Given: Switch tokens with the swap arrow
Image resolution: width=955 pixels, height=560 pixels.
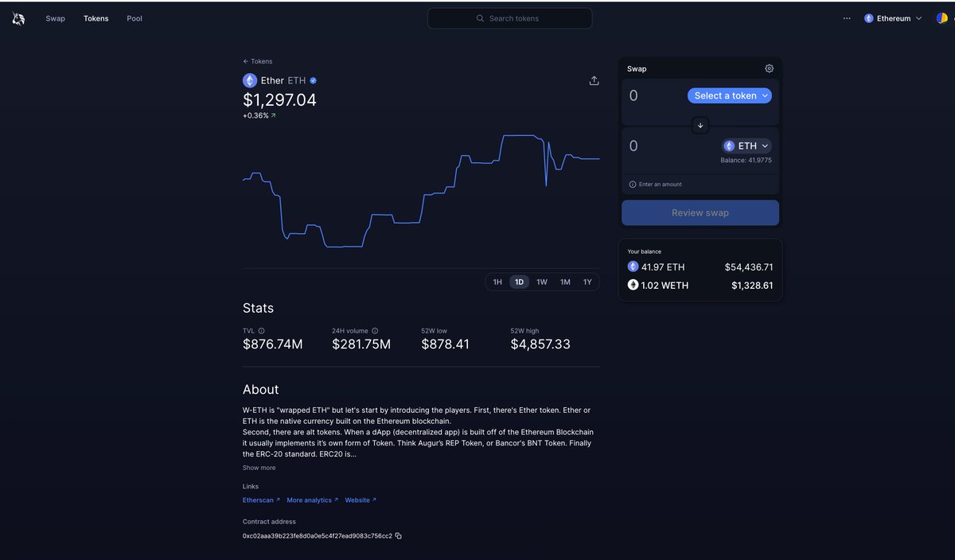Looking at the screenshot, I should pyautogui.click(x=700, y=126).
